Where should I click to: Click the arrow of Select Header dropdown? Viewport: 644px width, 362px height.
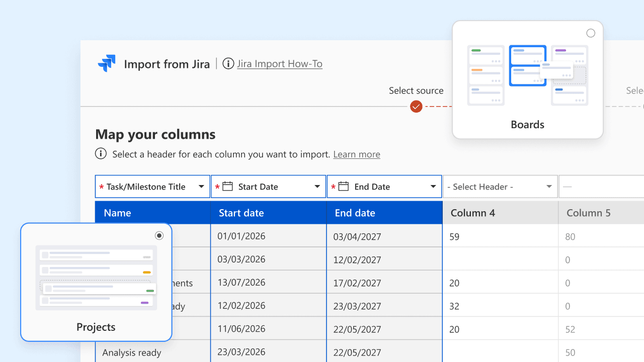pyautogui.click(x=549, y=187)
